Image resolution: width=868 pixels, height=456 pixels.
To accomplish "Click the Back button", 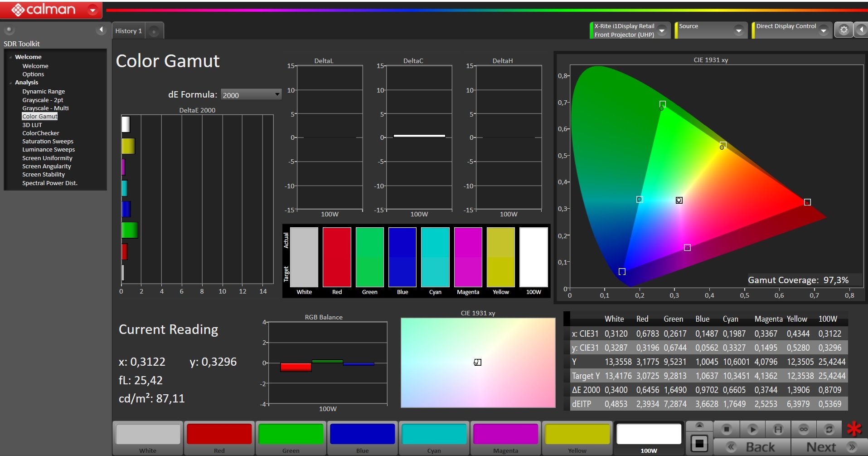I will click(752, 447).
